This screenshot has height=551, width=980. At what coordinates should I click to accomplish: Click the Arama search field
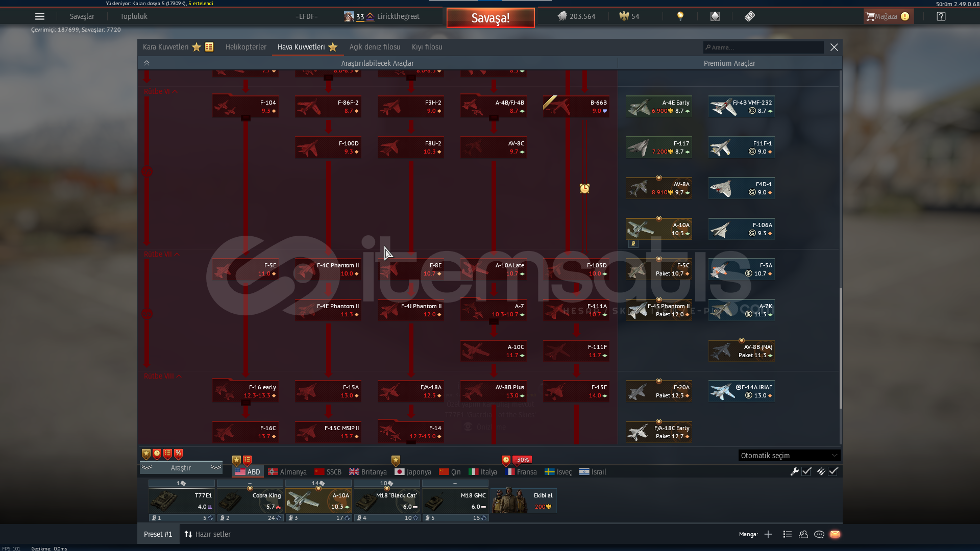[763, 47]
